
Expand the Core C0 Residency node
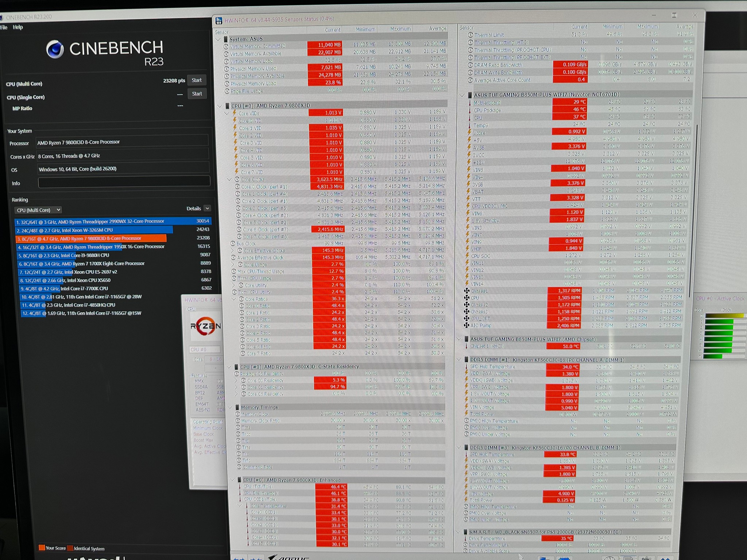coord(236,380)
